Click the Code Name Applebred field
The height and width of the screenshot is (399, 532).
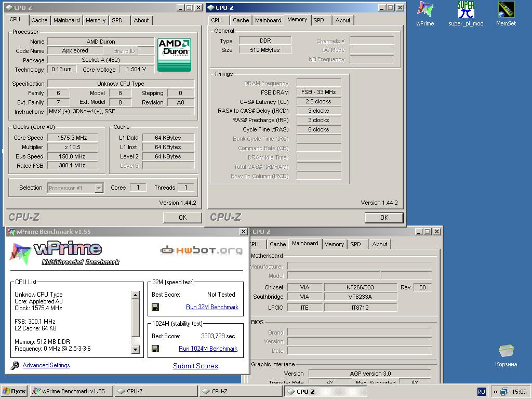pos(75,50)
